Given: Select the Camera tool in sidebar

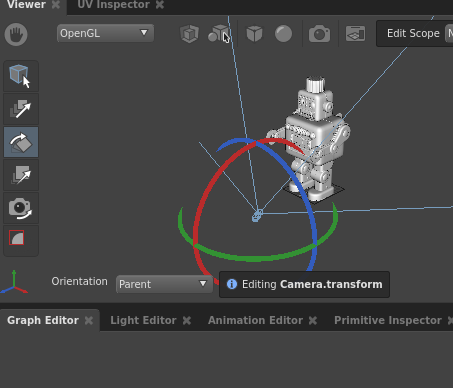Looking at the screenshot, I should coord(21,208).
